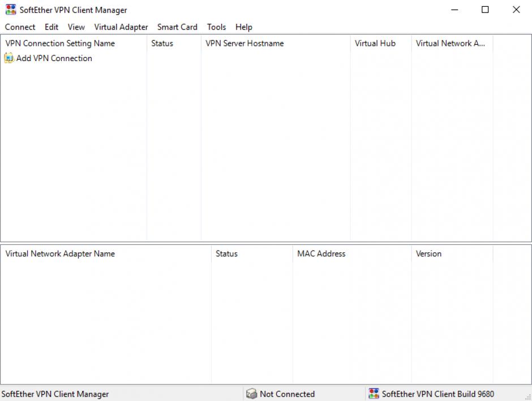Open the Connect menu

pos(20,27)
